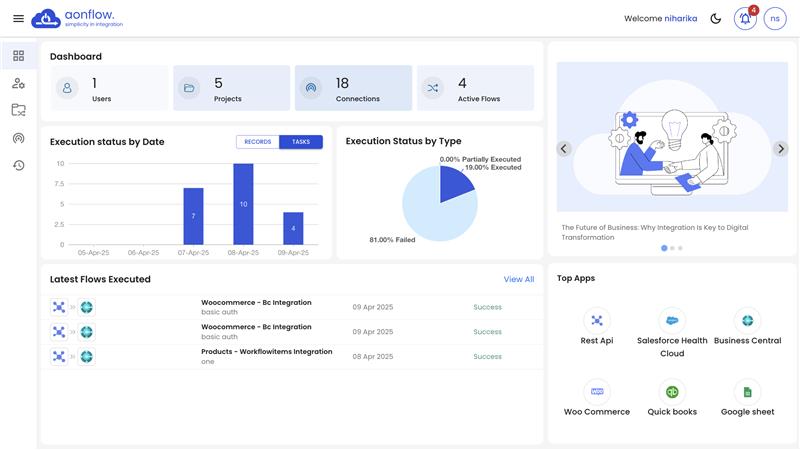The width and height of the screenshot is (800, 450).
Task: Select the dashboard grid sidebar icon
Action: [x=18, y=56]
